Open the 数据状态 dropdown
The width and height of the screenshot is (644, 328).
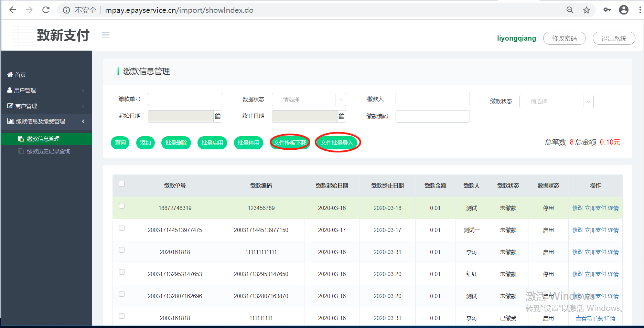[x=309, y=99]
